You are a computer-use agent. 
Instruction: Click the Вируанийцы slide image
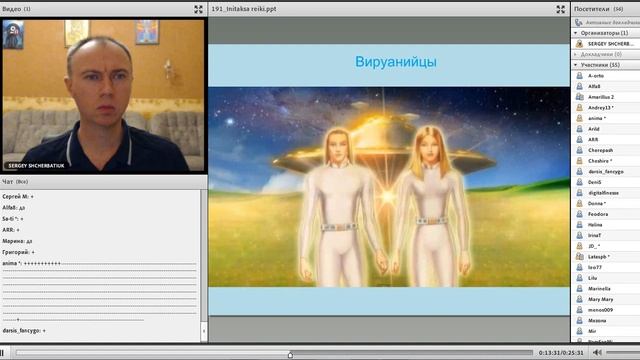389,187
